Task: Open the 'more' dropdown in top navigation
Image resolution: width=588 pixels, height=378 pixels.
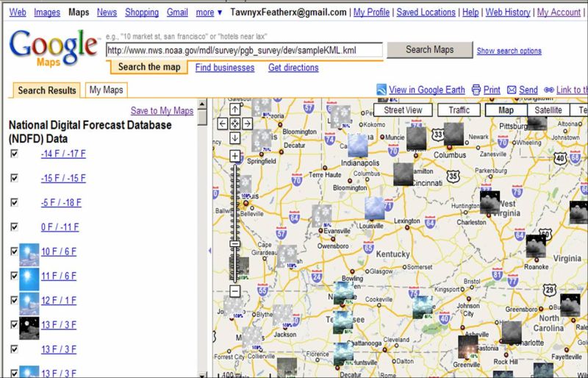Action: pos(209,13)
